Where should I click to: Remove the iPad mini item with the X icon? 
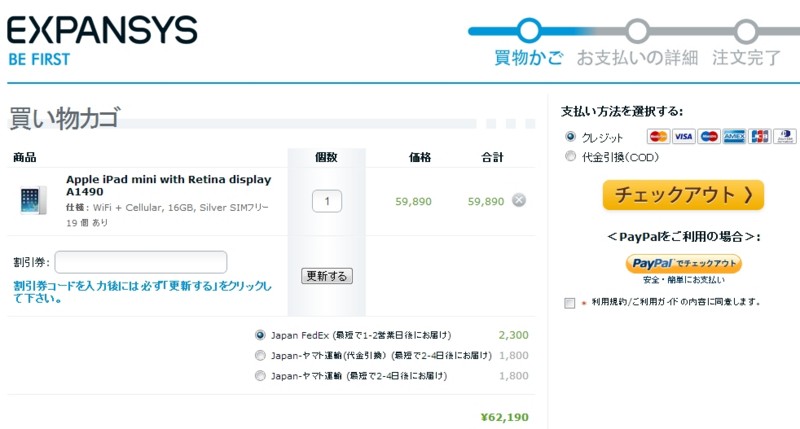519,200
